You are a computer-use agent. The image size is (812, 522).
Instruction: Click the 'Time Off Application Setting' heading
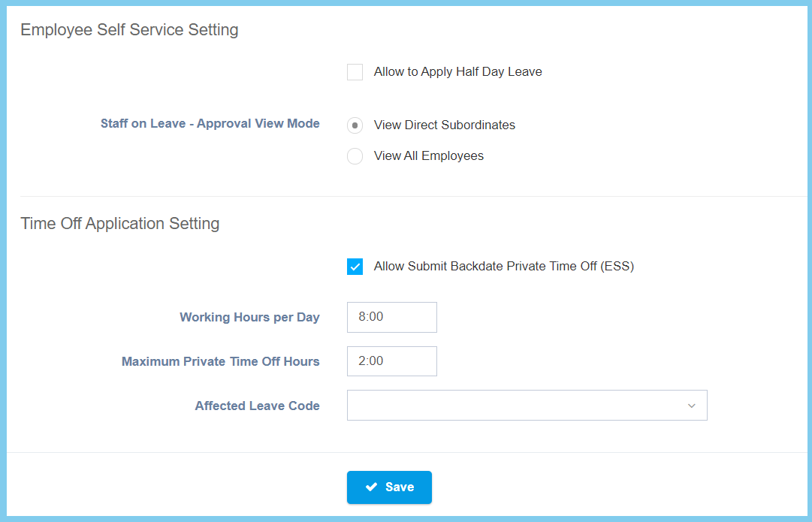[x=120, y=224]
